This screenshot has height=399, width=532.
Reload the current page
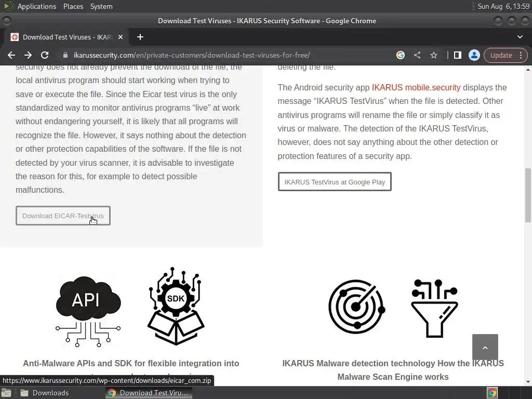(45, 55)
